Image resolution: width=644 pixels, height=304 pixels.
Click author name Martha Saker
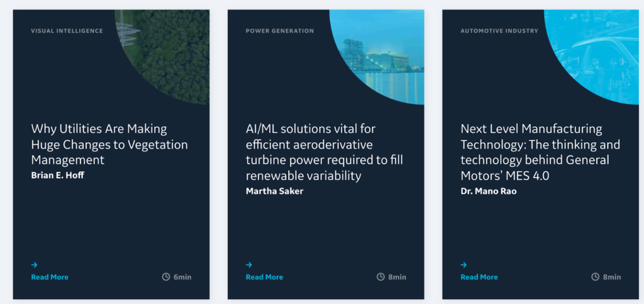coord(274,191)
